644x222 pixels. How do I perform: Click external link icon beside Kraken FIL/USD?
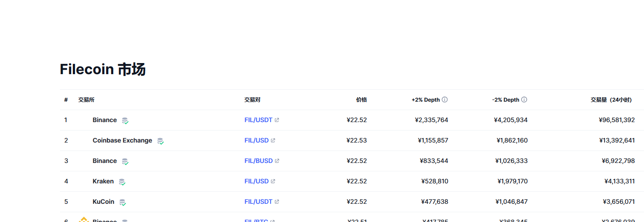click(x=273, y=181)
